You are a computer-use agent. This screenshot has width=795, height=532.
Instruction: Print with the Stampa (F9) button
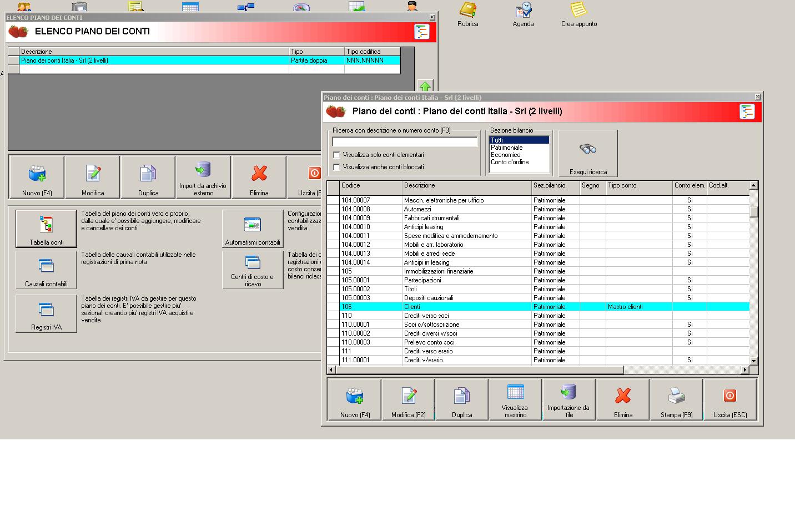click(x=676, y=399)
